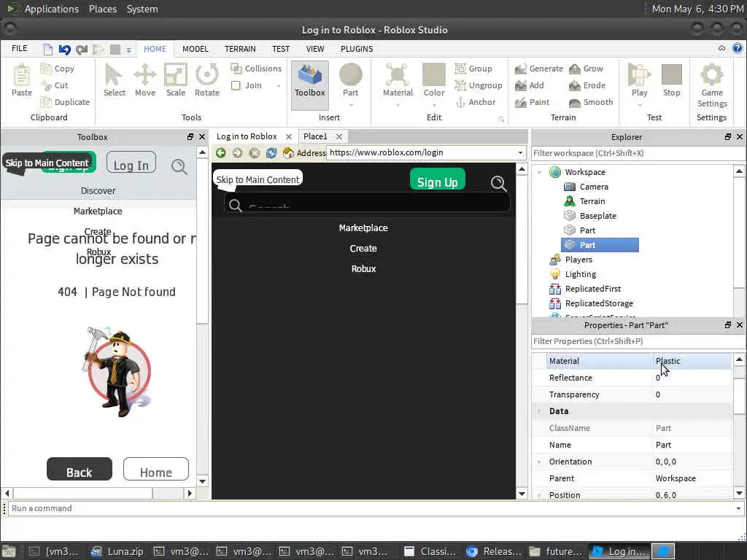Switch to the TEST ribbon tab
747x560 pixels.
coord(281,49)
